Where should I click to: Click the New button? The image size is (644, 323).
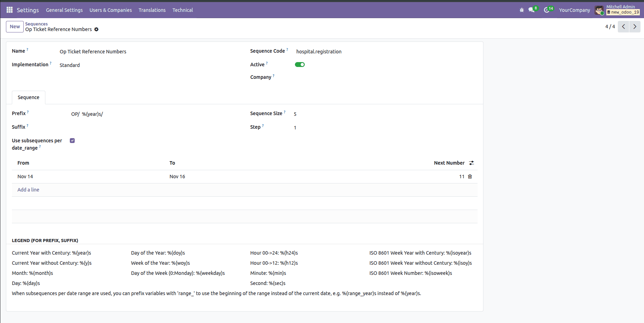point(14,27)
